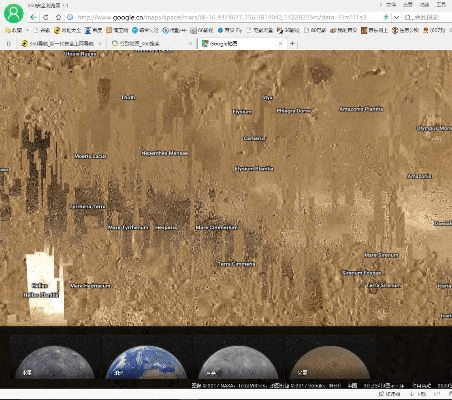Click the search box beside the address bar

click(427, 17)
